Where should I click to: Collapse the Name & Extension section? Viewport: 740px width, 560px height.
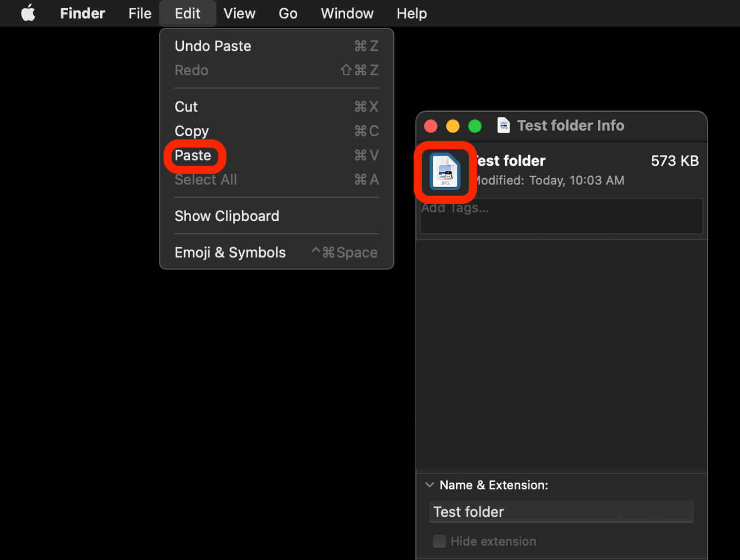429,485
